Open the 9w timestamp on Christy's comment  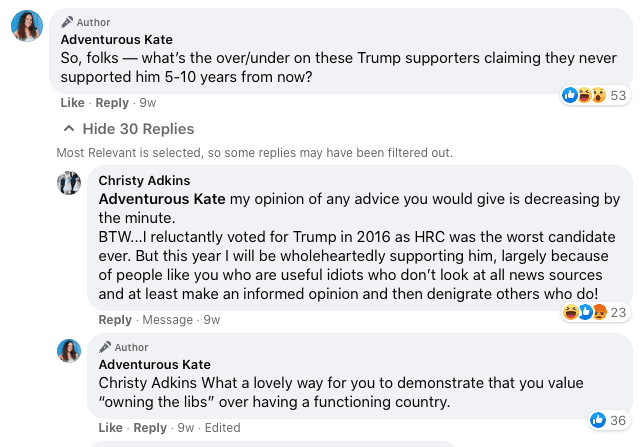pos(212,320)
